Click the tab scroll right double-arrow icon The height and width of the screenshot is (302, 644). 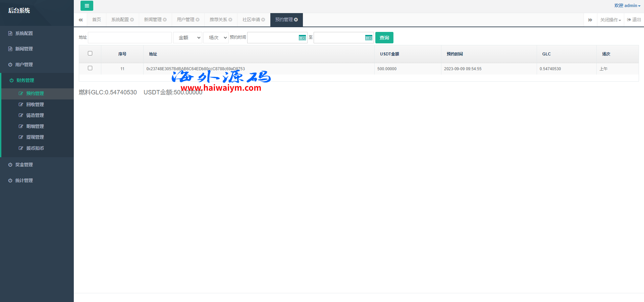point(590,20)
